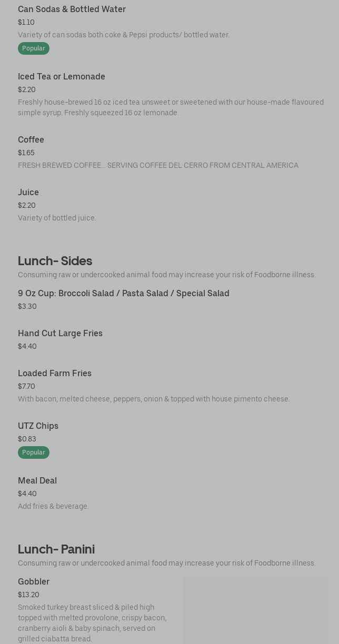Image resolution: width=339 pixels, height=644 pixels.
Task: Open the Can Sodas & Bottled Water item
Action: [x=72, y=9]
